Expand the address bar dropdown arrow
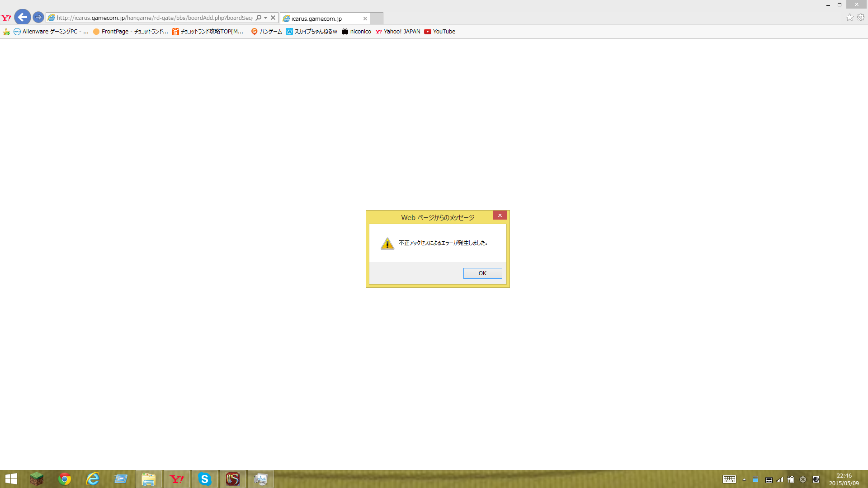 pyautogui.click(x=266, y=18)
